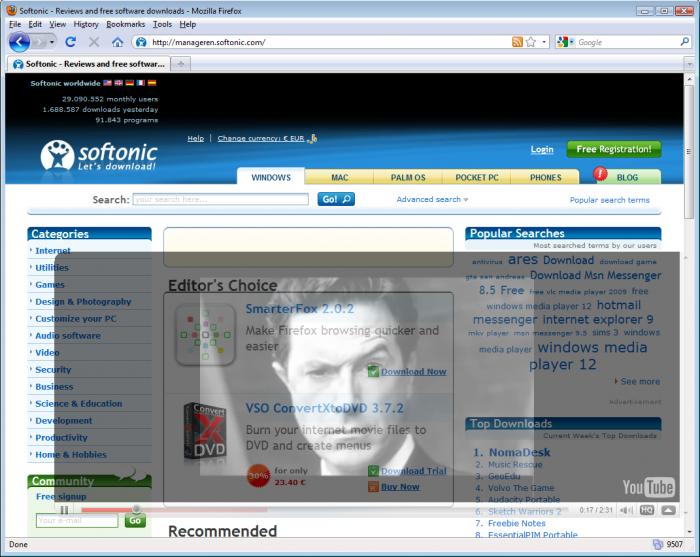Click the YouTube logo on video overlay
Image resolution: width=700 pixels, height=557 pixels.
[649, 487]
